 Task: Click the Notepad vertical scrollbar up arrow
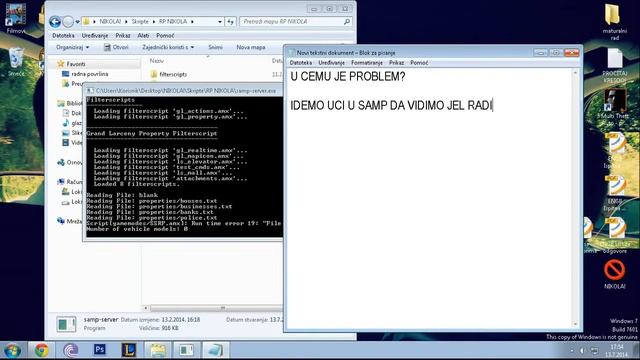point(576,73)
